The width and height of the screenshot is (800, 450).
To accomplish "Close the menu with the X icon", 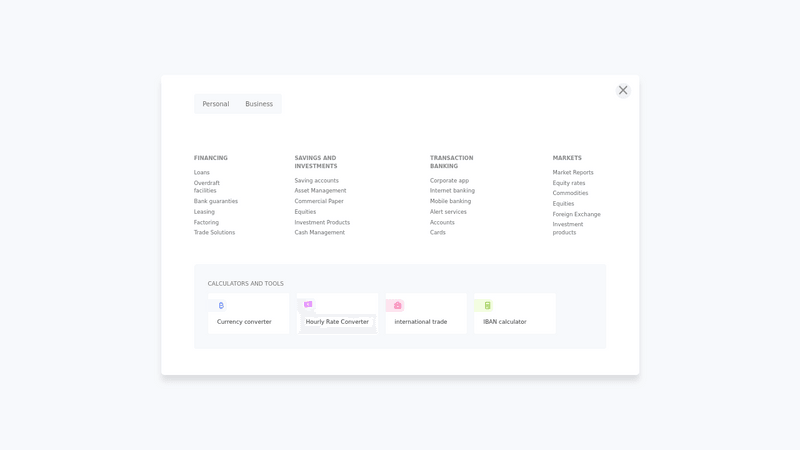I will [x=623, y=90].
